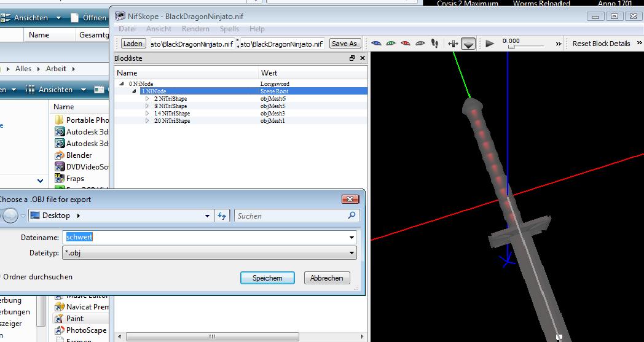
Task: Click the green eye view icon
Action: tap(391, 44)
